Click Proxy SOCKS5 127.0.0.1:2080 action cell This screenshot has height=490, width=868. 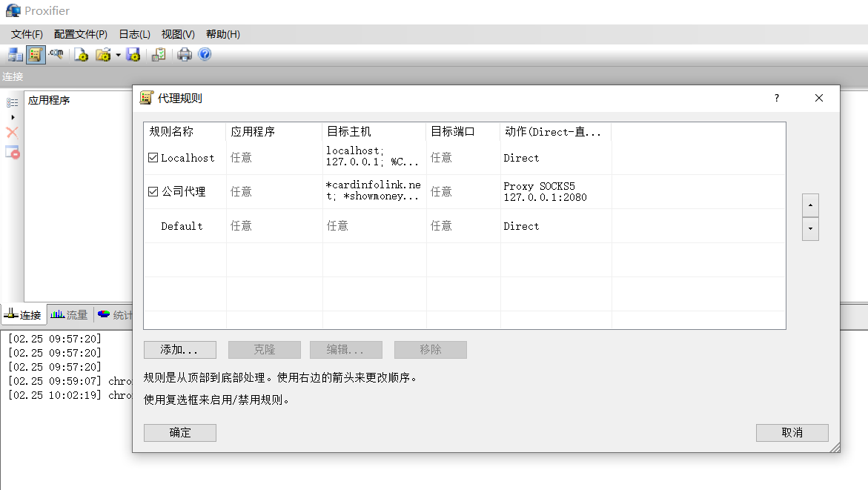pos(556,191)
